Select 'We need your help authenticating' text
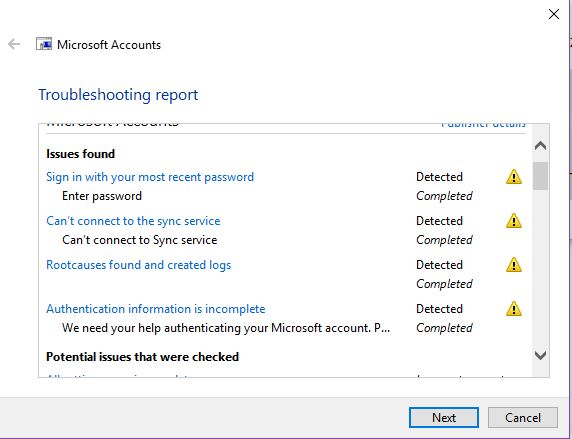 pos(226,328)
